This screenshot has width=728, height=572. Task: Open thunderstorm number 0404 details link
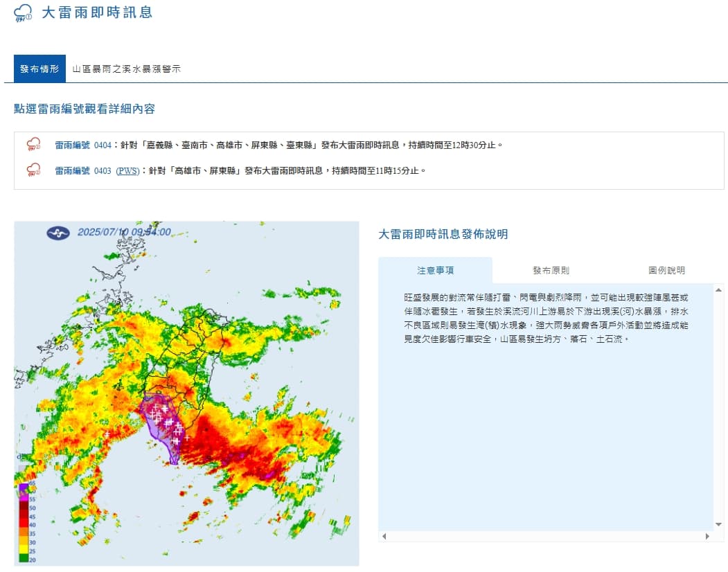83,145
